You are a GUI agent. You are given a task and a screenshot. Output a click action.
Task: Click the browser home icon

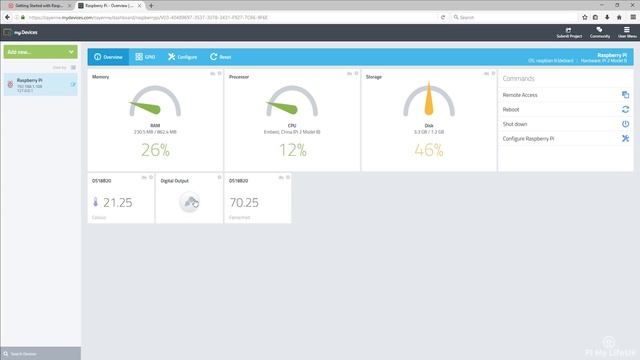coord(619,17)
